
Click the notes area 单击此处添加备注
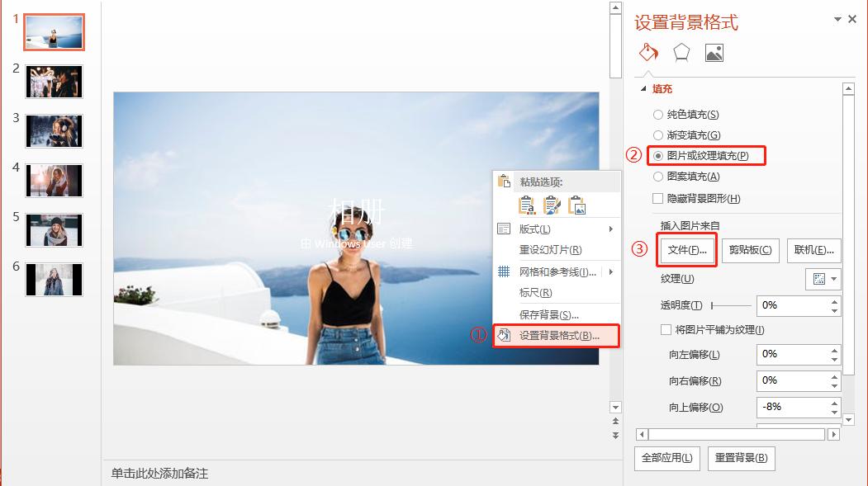click(160, 474)
